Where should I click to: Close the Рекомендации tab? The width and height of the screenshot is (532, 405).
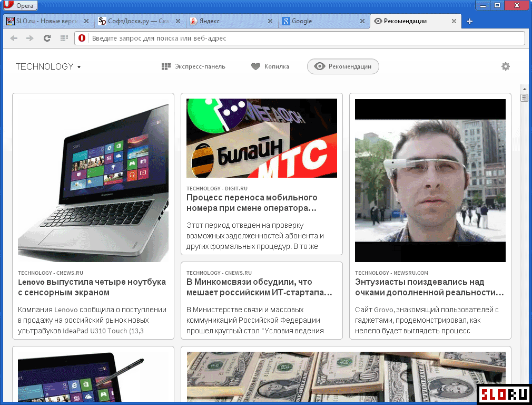click(x=454, y=21)
